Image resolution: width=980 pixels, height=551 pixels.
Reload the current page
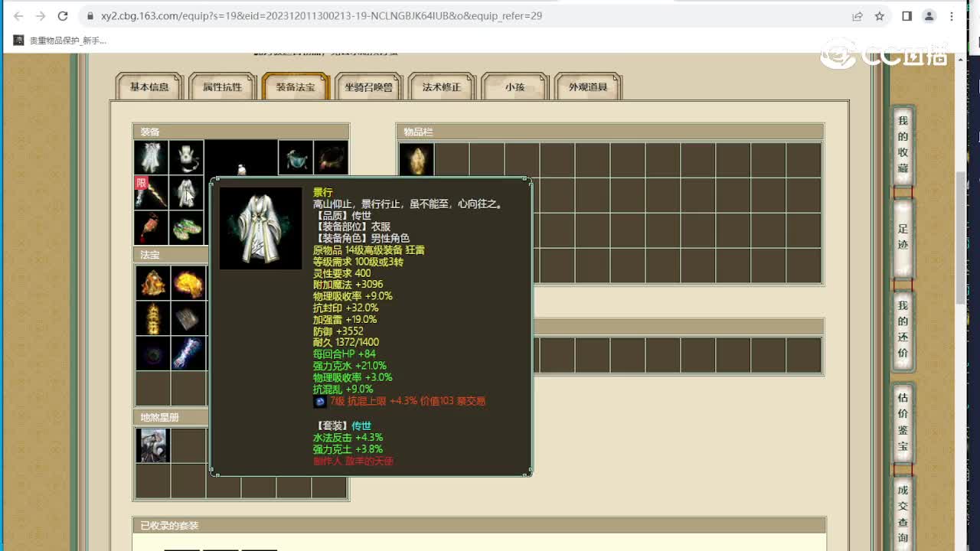pos(63,16)
